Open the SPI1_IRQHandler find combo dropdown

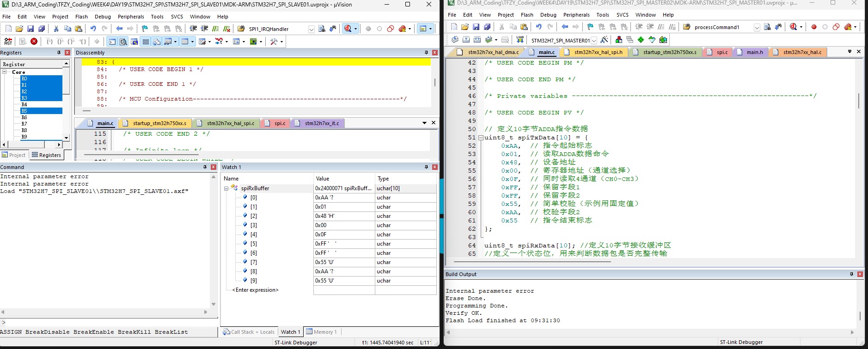312,29
